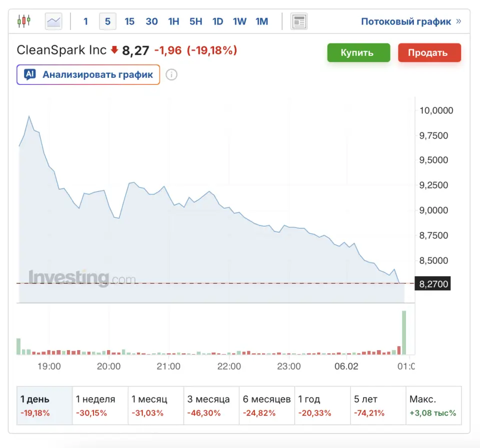Set the 1-minute chart interval

86,21
